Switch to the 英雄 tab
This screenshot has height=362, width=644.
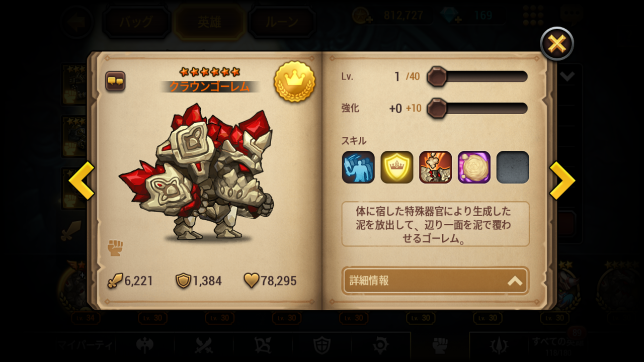(x=209, y=22)
